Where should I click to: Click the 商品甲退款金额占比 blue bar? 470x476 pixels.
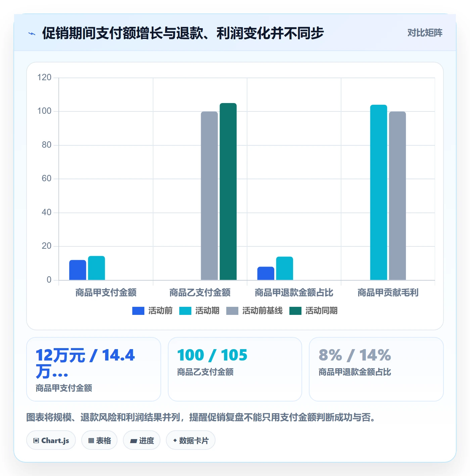click(266, 273)
